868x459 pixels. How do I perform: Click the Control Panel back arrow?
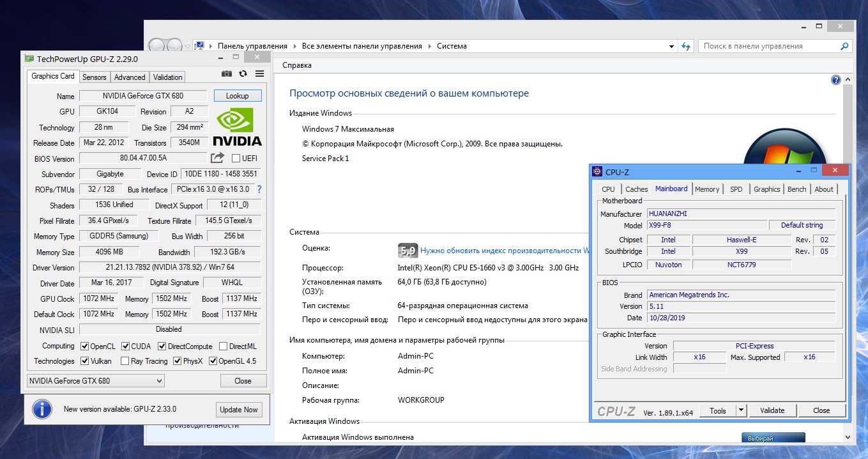click(157, 46)
